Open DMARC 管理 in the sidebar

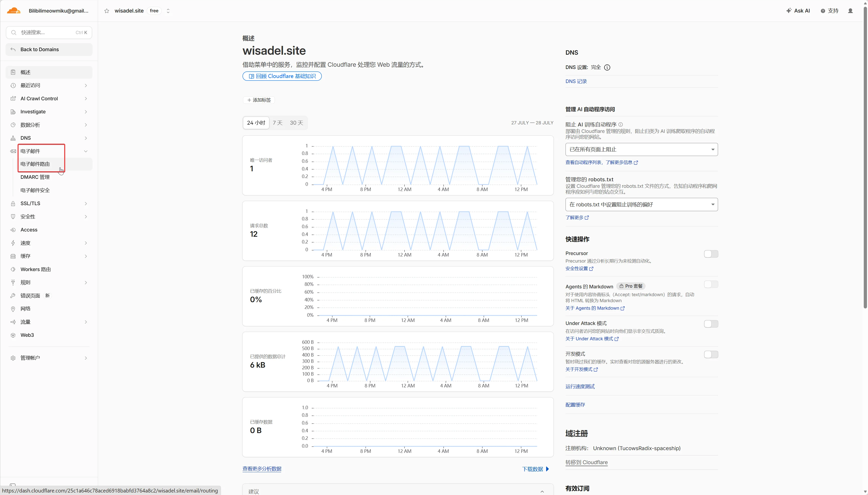point(35,177)
